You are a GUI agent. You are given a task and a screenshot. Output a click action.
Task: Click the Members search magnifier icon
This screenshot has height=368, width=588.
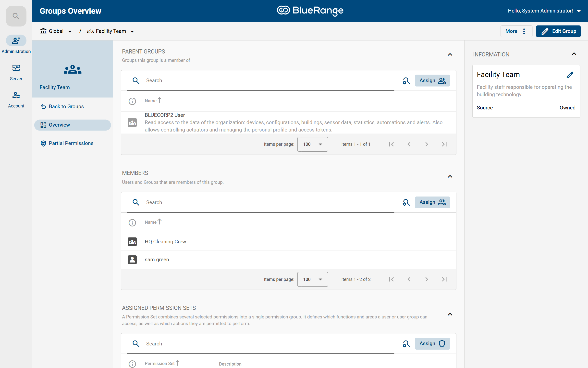coord(136,202)
